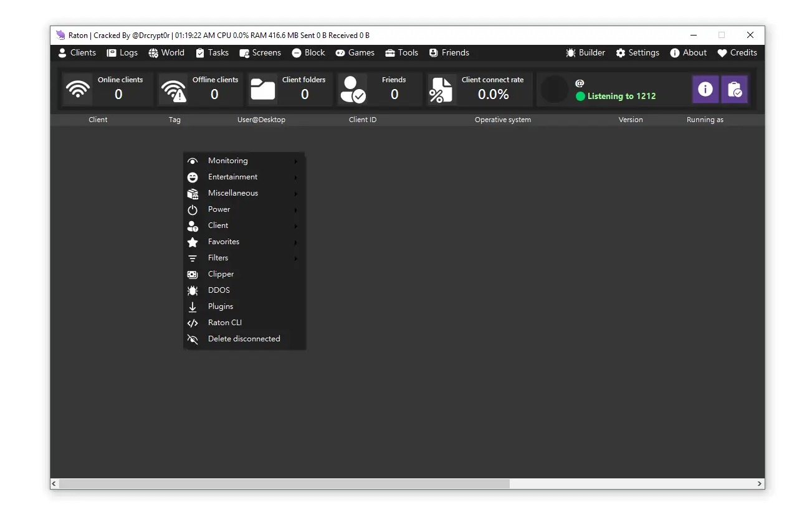Select Delete disconnected in the context menu
The image size is (812, 522).
244,339
